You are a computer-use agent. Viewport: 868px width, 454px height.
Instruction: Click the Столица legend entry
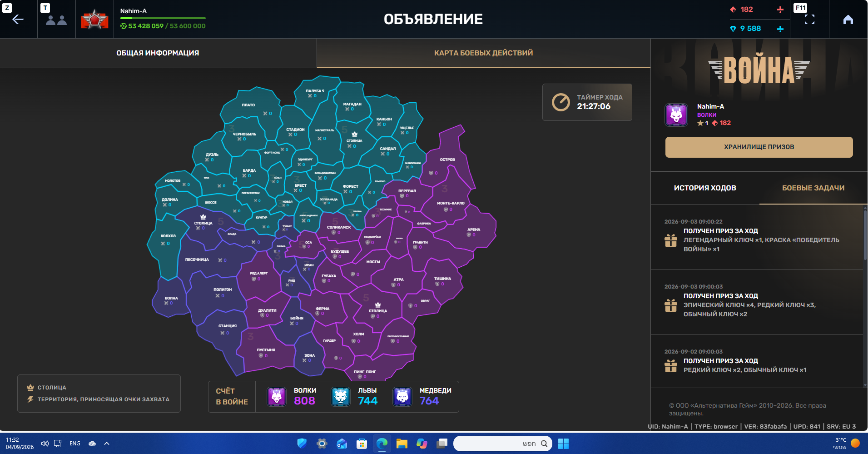(47, 388)
